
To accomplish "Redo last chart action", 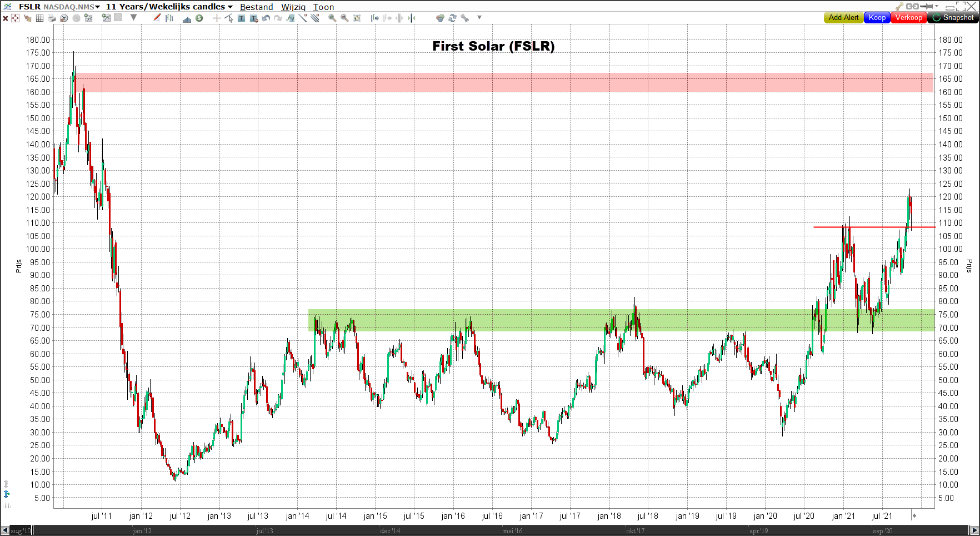I will point(278,18).
